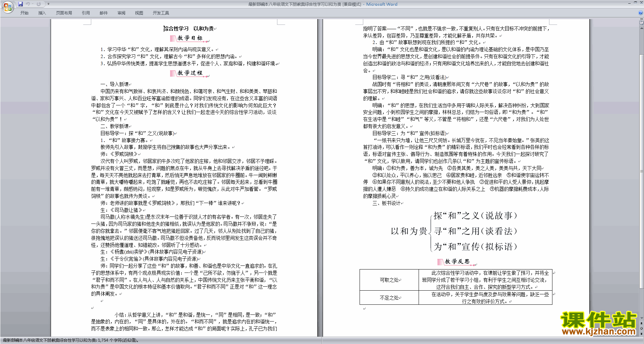Click the word count in status bar
This screenshot has width=644, height=344.
118,340
